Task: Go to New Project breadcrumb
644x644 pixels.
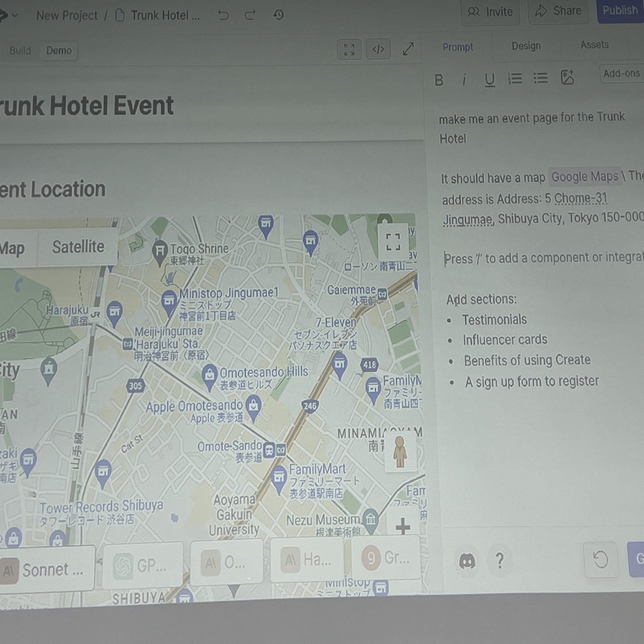Action: point(67,16)
